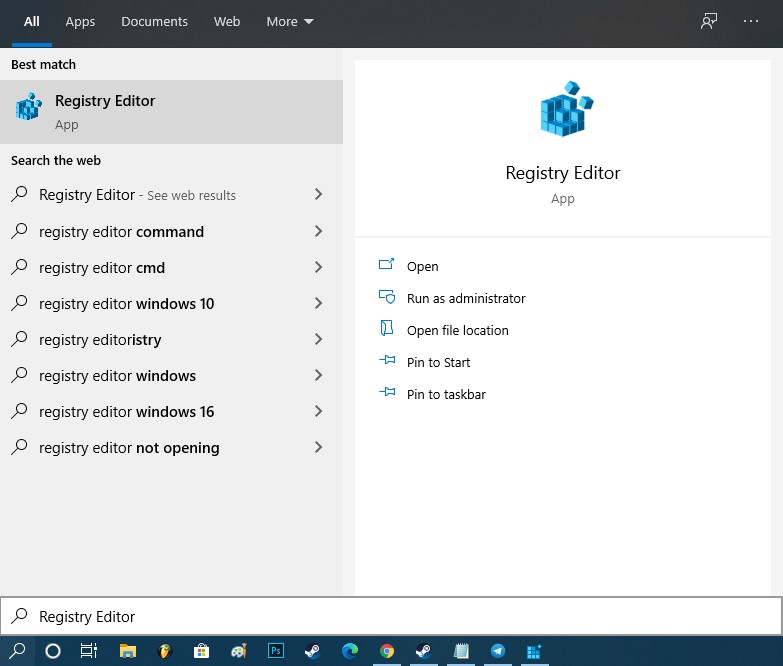Expand arrow for registry editor cmd
This screenshot has height=666, width=783.
(319, 267)
